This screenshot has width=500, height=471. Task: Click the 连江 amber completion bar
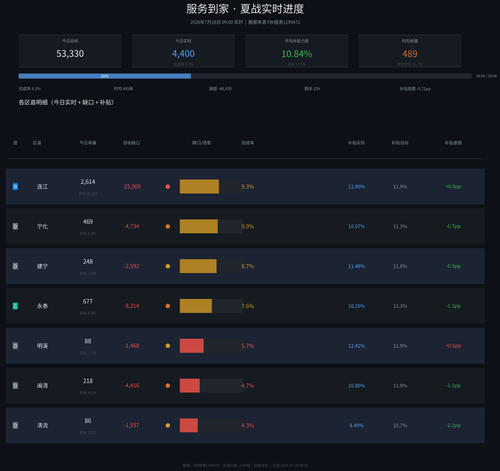point(199,186)
